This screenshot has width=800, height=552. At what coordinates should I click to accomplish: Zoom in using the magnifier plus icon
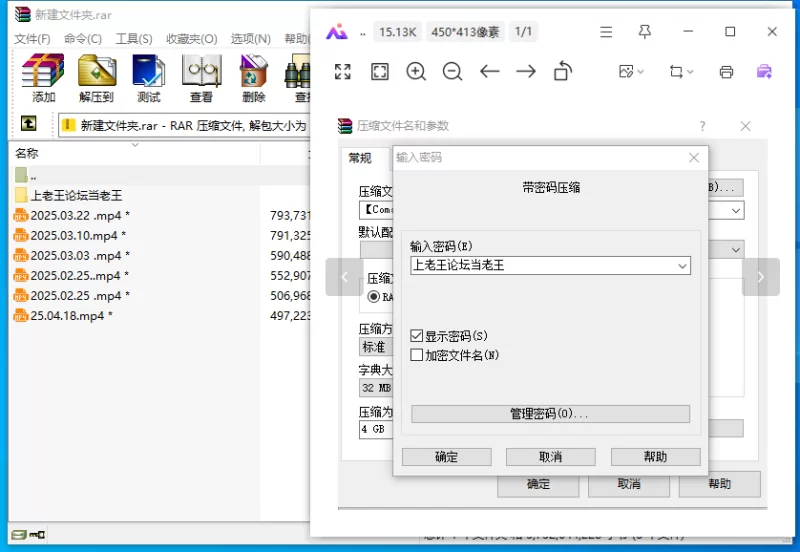(x=416, y=71)
